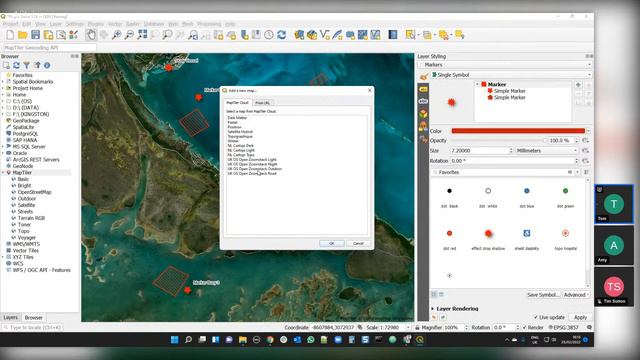Image resolution: width=640 pixels, height=360 pixels.
Task: Select the Zoom In magnifier tool
Action: tap(116, 35)
